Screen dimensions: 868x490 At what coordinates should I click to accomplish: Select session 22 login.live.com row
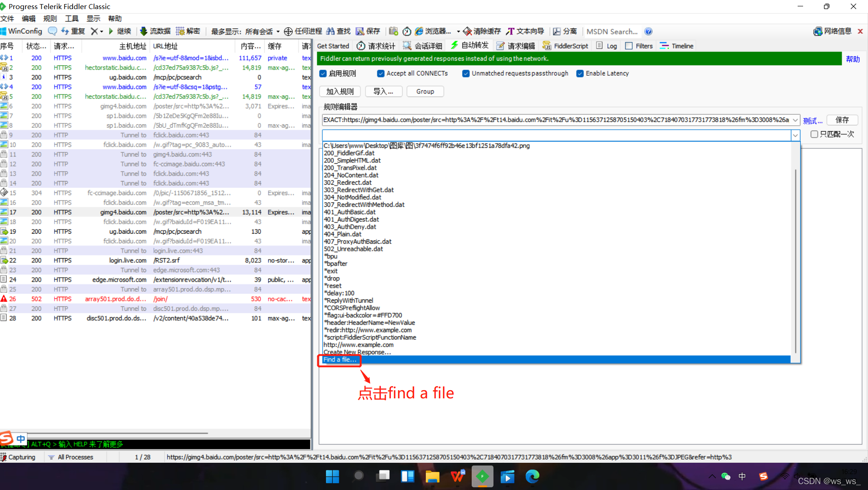pos(155,260)
